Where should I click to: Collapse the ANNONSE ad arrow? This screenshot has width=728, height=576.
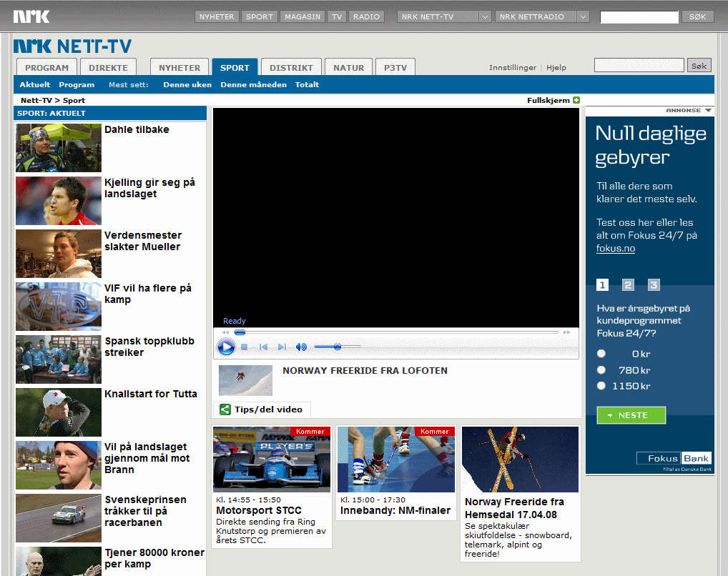pos(708,111)
